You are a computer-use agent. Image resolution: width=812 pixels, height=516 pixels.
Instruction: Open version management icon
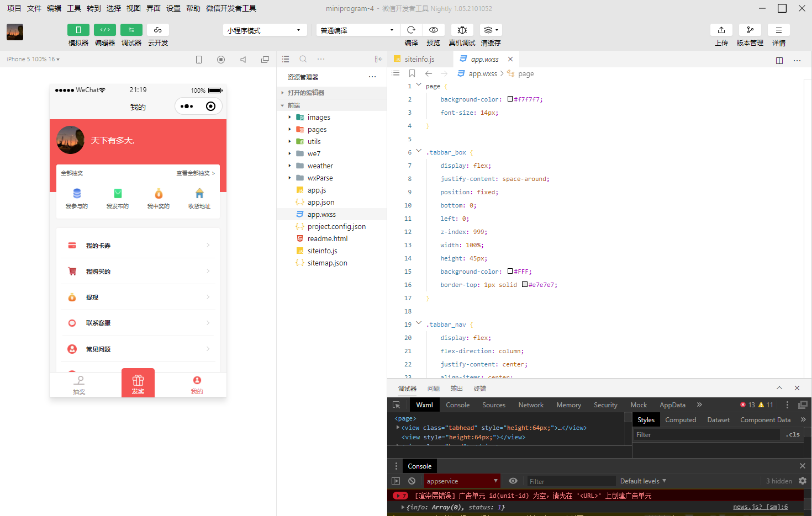750,30
